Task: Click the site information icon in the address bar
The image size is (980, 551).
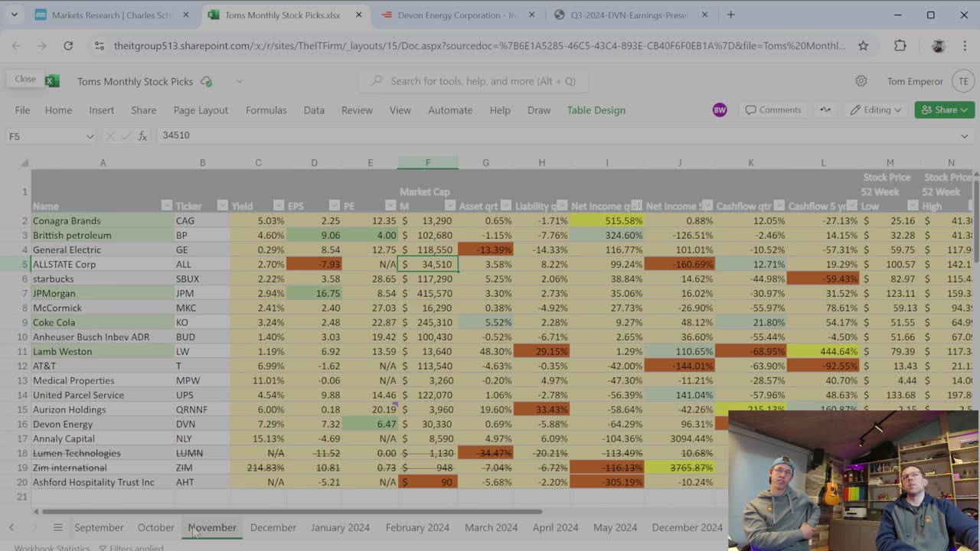Action: coord(99,46)
